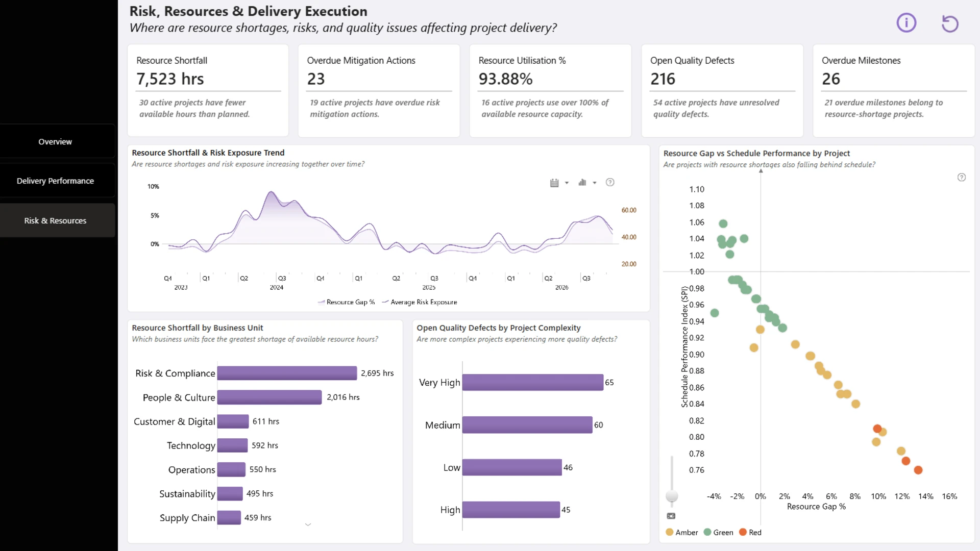
Task: Expand the dropdown arrow beside bar chart icon
Action: click(x=595, y=183)
